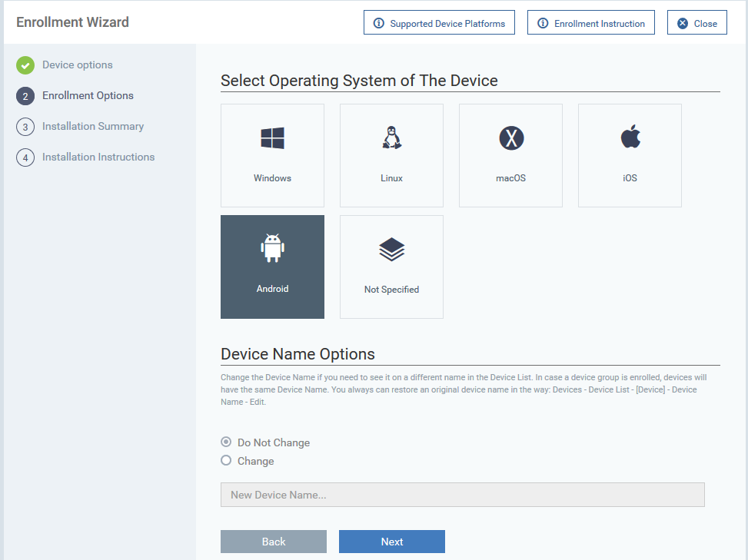Select the Do Not Change radio button
Screen dimensions: 748x560
(226, 442)
